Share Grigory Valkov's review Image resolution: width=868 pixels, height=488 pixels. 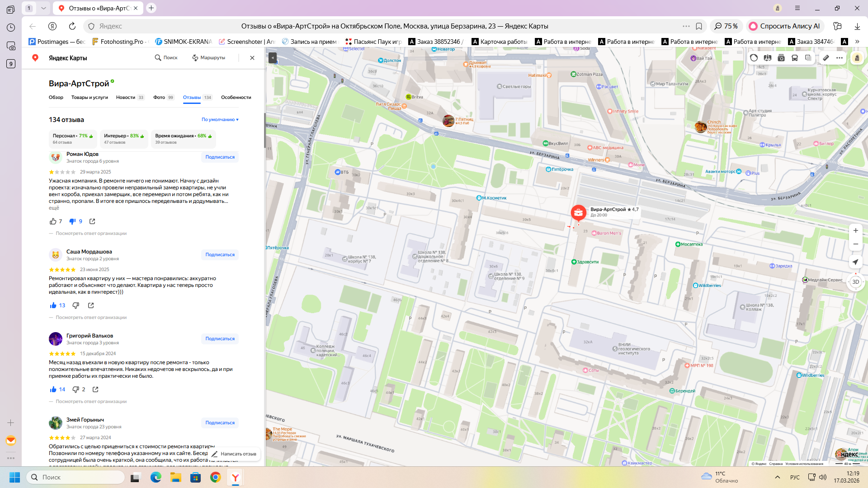(95, 389)
